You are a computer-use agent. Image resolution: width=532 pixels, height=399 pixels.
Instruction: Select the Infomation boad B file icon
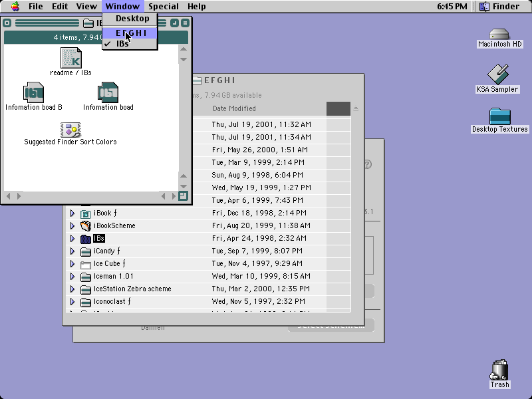(33, 92)
